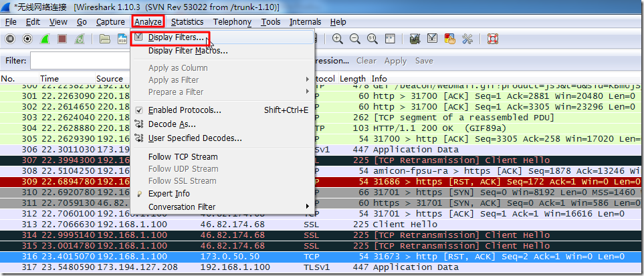
Task: Click the Clear filter button
Action: click(366, 61)
